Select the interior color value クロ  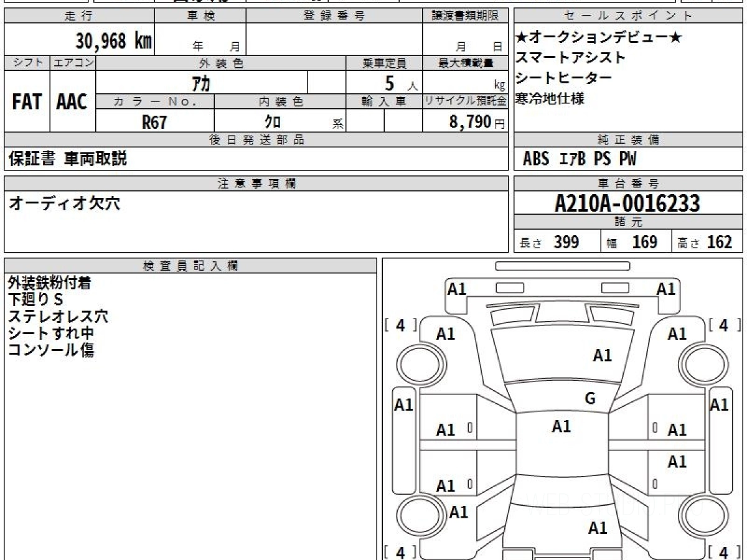tap(273, 122)
